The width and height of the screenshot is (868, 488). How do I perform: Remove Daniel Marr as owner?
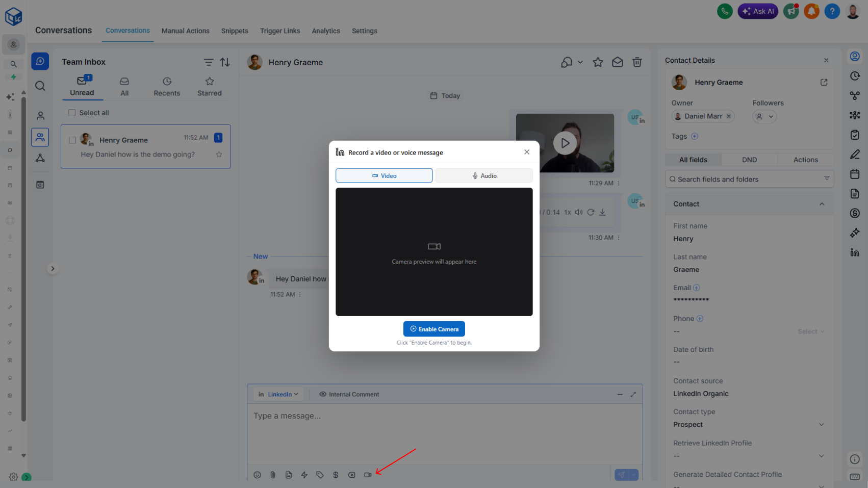(x=729, y=116)
